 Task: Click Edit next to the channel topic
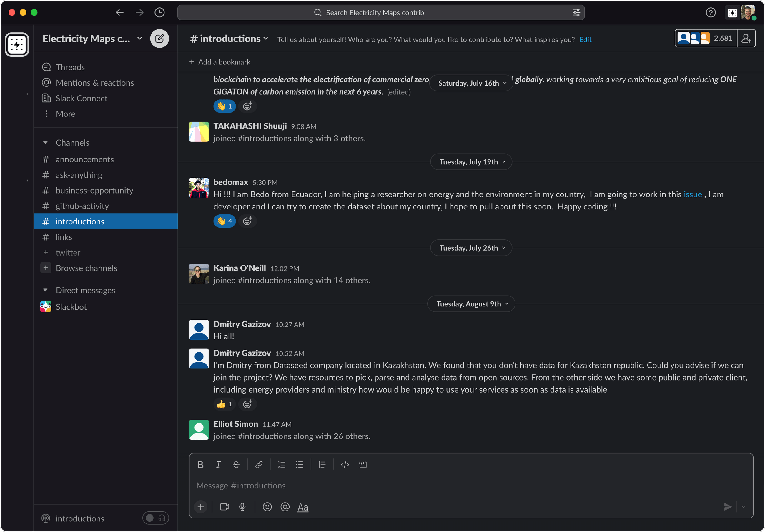pyautogui.click(x=585, y=40)
